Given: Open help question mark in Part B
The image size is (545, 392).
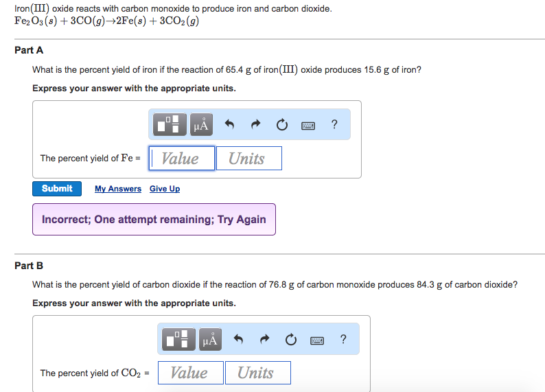Looking at the screenshot, I should click(343, 339).
